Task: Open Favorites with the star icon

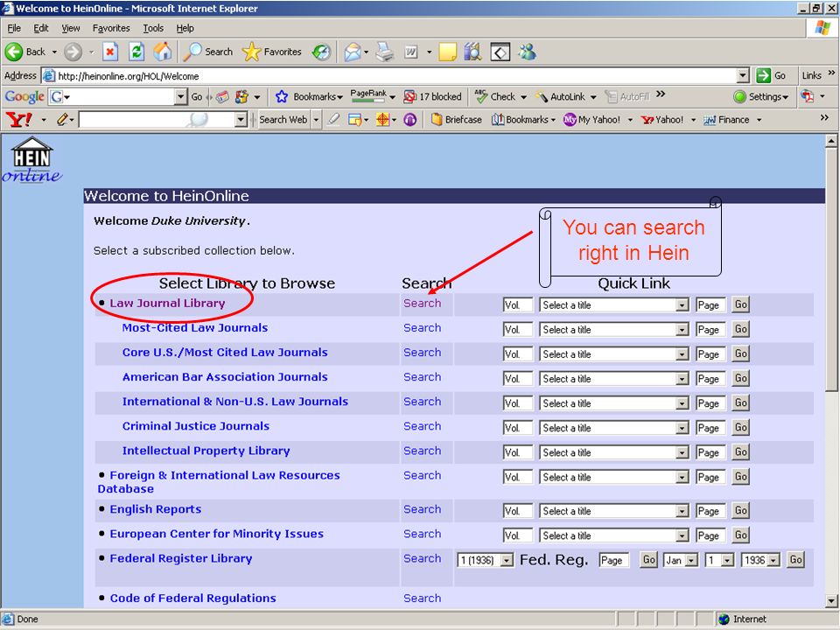Action: (272, 52)
